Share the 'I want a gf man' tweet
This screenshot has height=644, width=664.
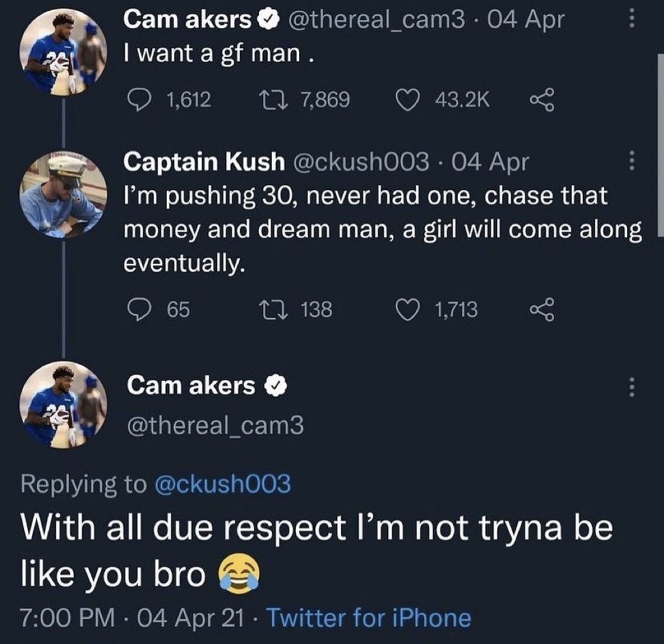pos(541,100)
